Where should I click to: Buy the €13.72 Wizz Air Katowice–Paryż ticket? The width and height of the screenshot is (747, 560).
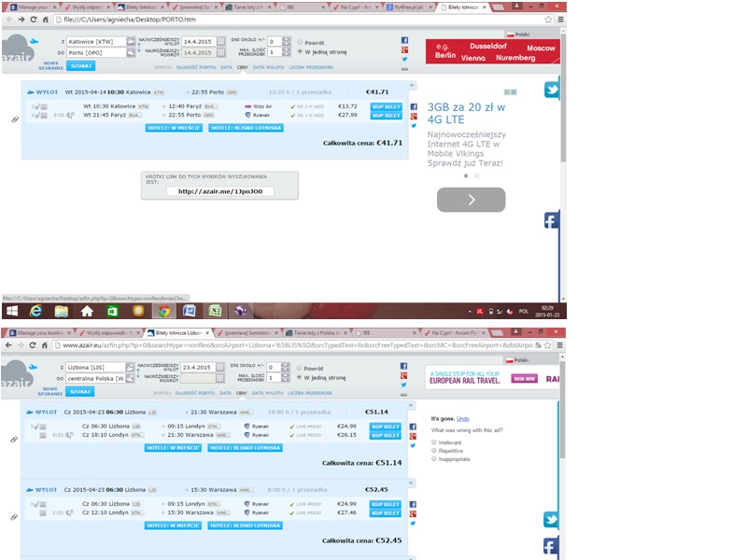387,106
